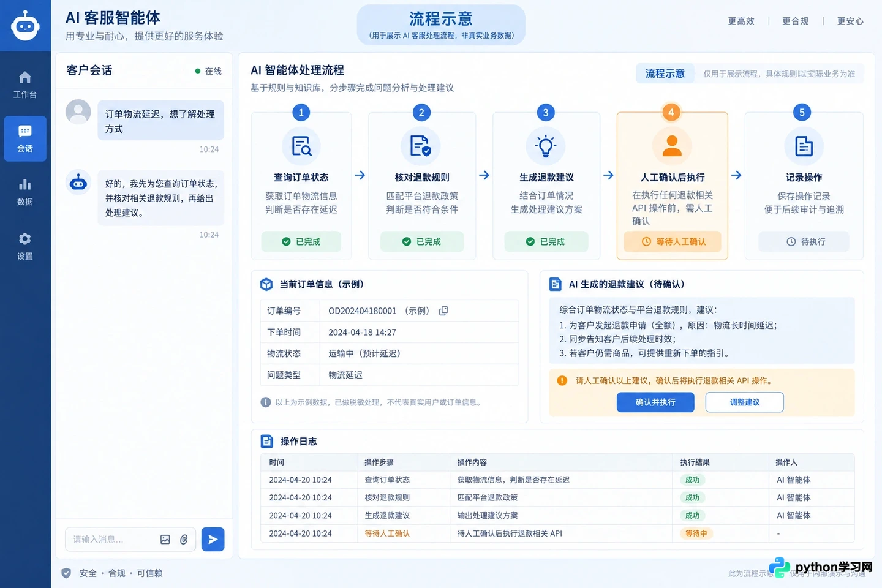Click the 操作步骤 column header in log
This screenshot has width=882, height=588.
tap(379, 462)
